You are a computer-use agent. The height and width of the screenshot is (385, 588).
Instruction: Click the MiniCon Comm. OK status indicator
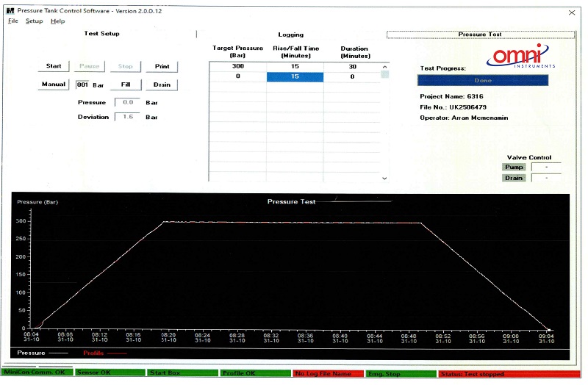34,373
